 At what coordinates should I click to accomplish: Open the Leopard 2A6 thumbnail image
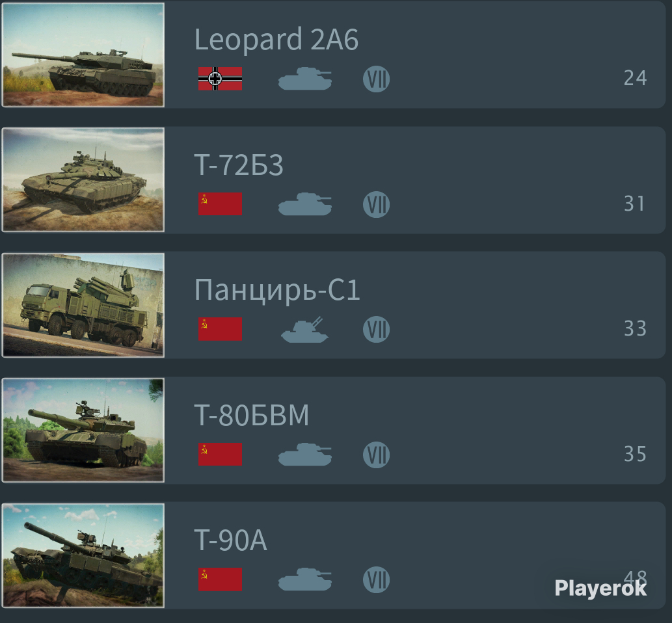[83, 55]
